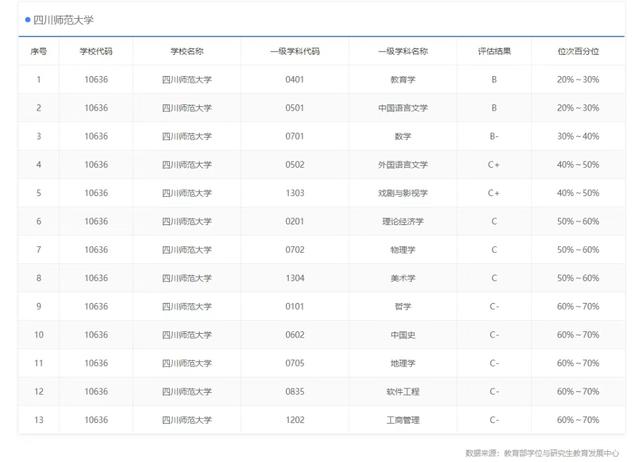Select the 教育学 subject cell

(x=403, y=80)
